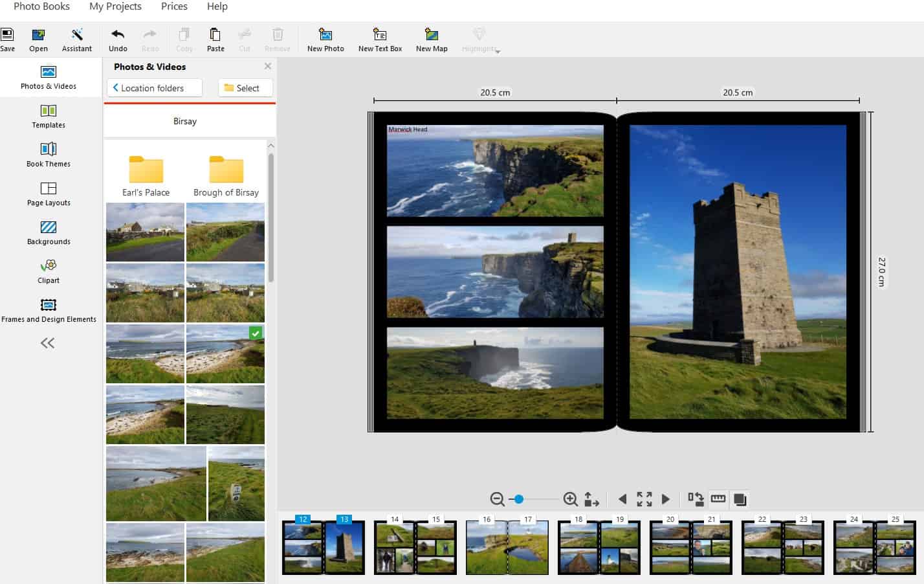Go back to Location folders

coord(154,88)
